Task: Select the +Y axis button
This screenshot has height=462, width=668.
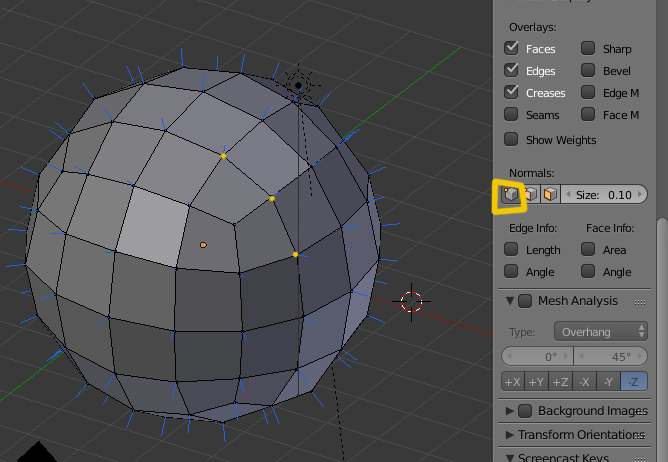Action: [x=537, y=381]
